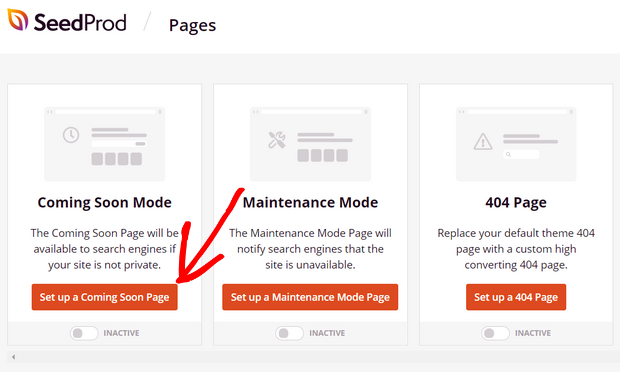Click Set up a Coming Soon Page
Viewport: 620px width, 372px height.
pos(104,297)
